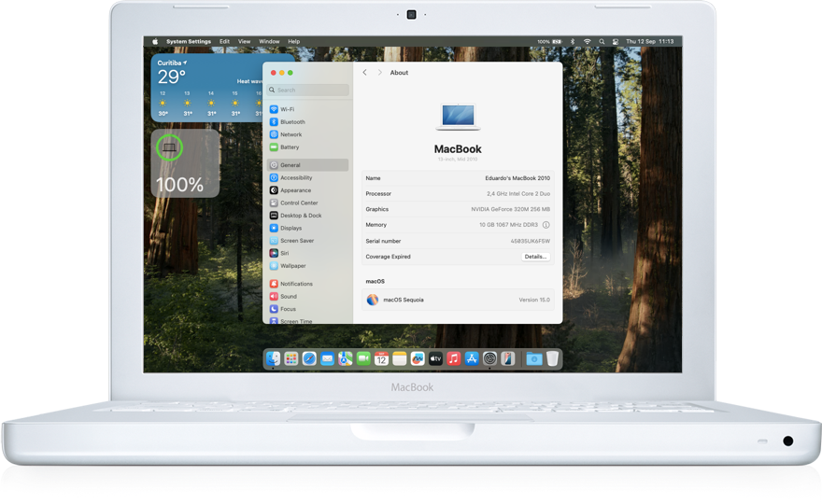Select Bluetooth in the settings sidebar
The height and width of the screenshot is (504, 822).
pyautogui.click(x=291, y=122)
